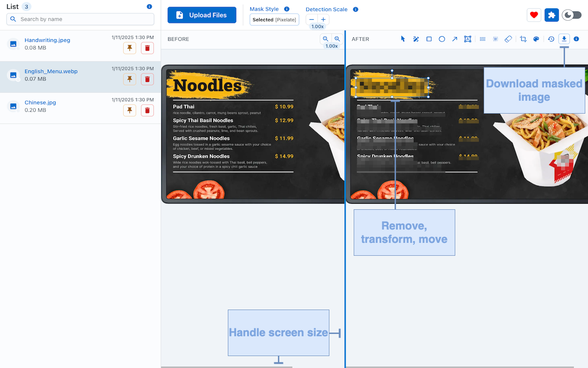588x368 pixels.
Task: Open the Chinese.jpg file link
Action: [x=40, y=103]
